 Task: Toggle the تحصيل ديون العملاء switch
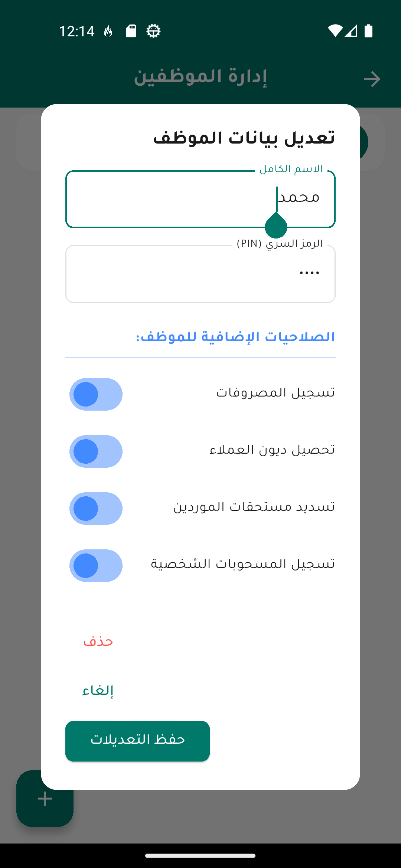tap(96, 451)
